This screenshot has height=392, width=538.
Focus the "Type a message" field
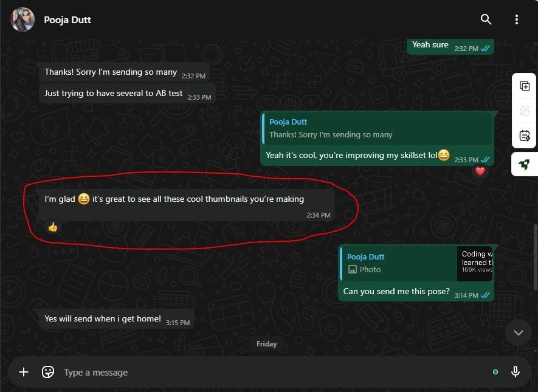[275, 373]
